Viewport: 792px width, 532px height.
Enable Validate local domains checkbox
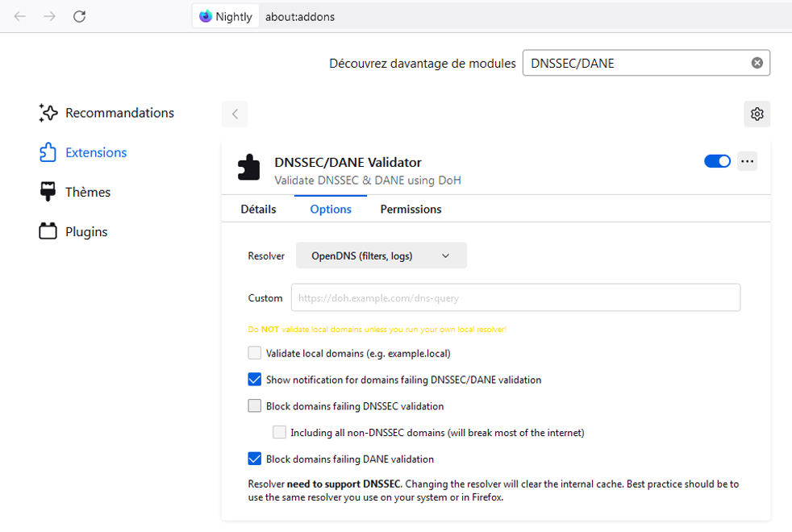(x=255, y=353)
